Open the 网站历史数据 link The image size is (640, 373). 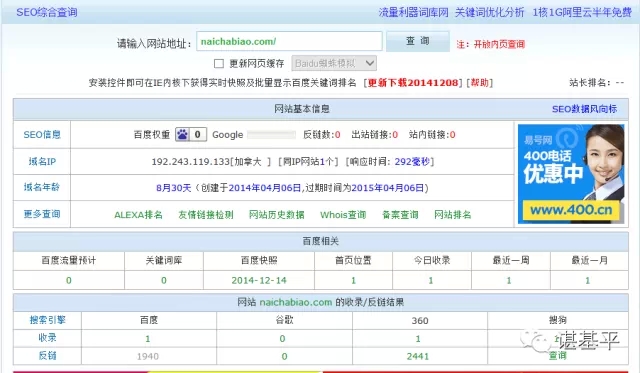pos(276,215)
